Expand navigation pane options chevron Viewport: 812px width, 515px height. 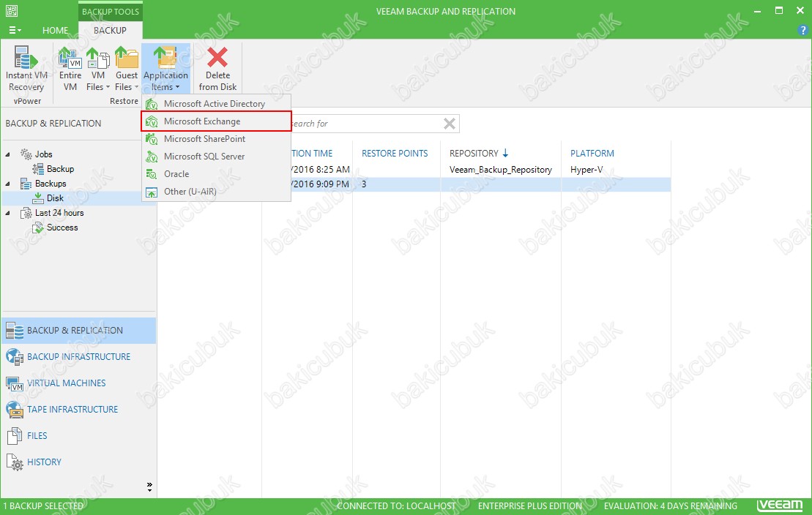[149, 486]
